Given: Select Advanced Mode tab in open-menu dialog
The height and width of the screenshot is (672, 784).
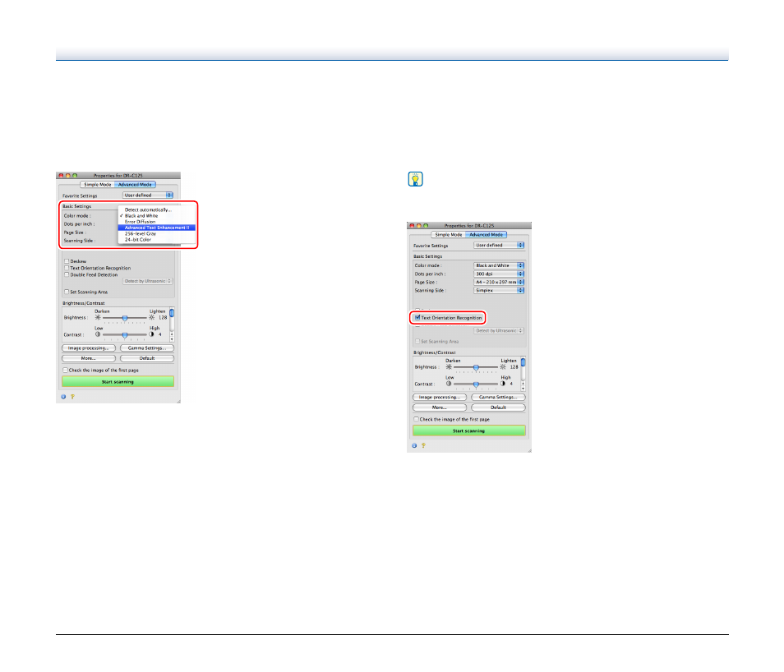Looking at the screenshot, I should point(135,185).
